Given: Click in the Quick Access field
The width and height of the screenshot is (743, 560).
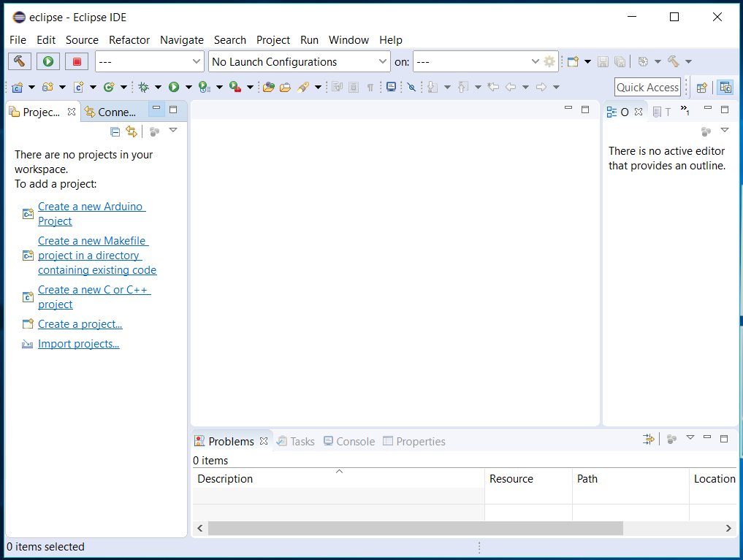Looking at the screenshot, I should click(647, 87).
